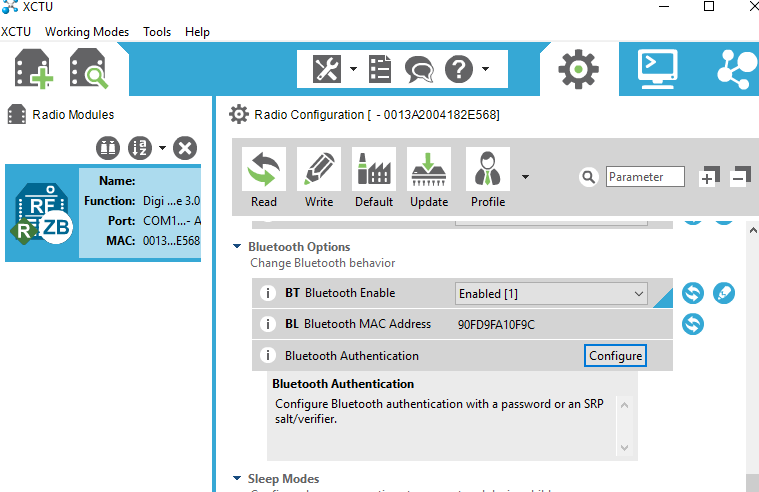This screenshot has height=492, width=759.
Task: Expand all sections with plus icon
Action: point(709,176)
